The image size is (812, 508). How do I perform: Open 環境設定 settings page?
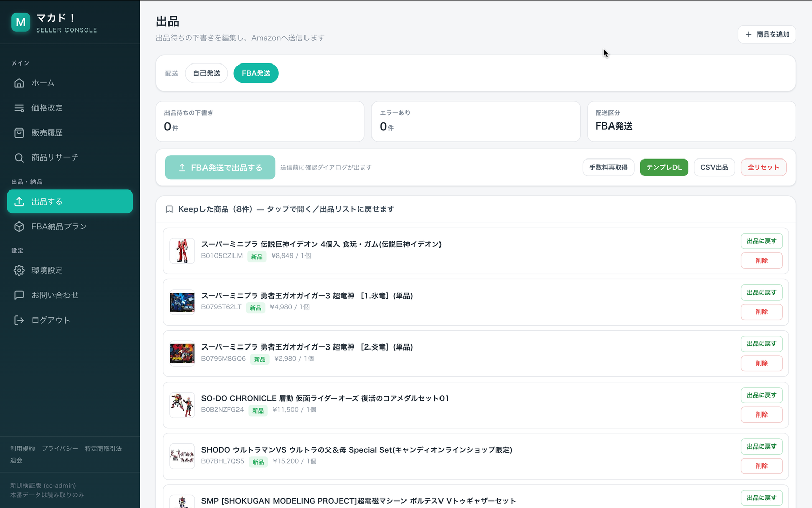[70, 270]
